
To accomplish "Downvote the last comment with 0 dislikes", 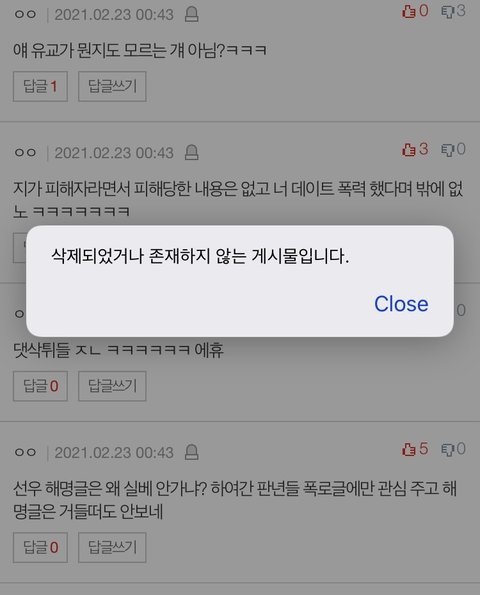I will [x=453, y=449].
